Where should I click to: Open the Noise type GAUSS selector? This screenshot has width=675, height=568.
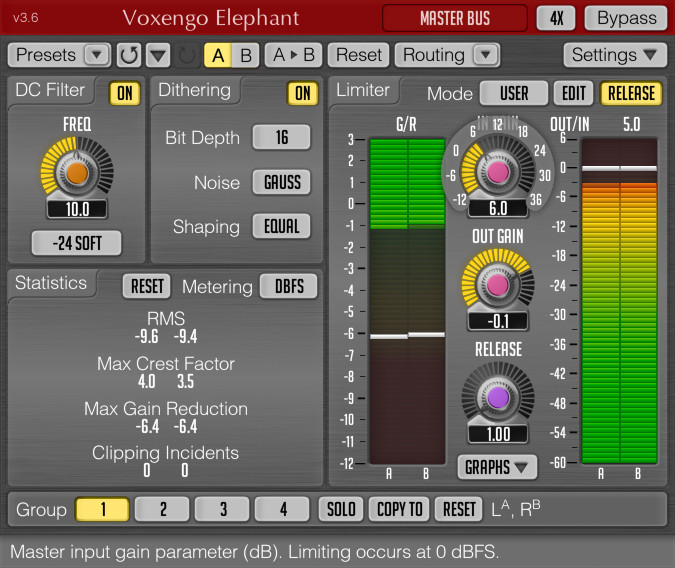(282, 182)
